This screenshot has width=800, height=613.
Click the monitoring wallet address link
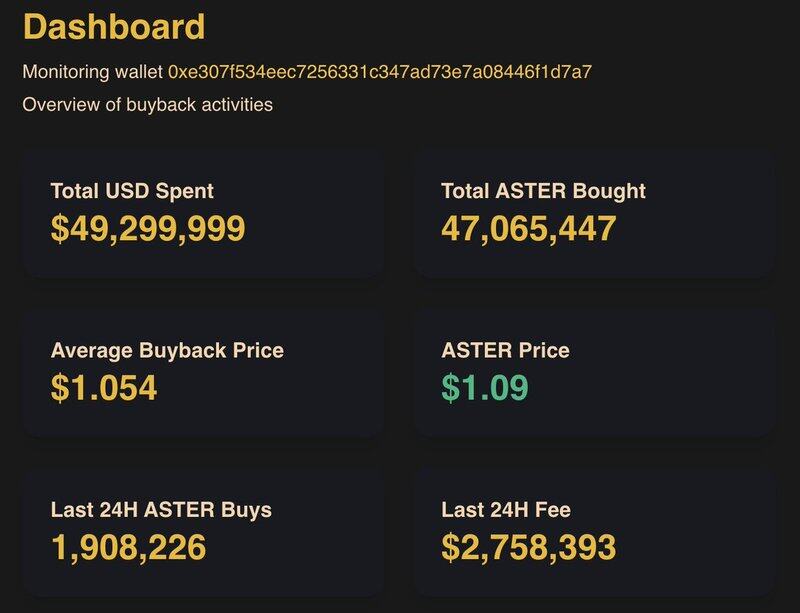click(x=380, y=73)
